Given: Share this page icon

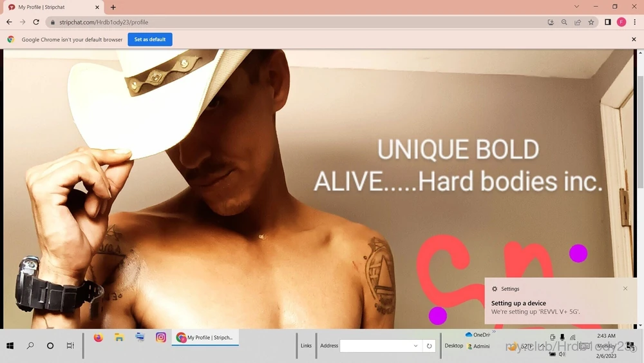Looking at the screenshot, I should pyautogui.click(x=578, y=22).
